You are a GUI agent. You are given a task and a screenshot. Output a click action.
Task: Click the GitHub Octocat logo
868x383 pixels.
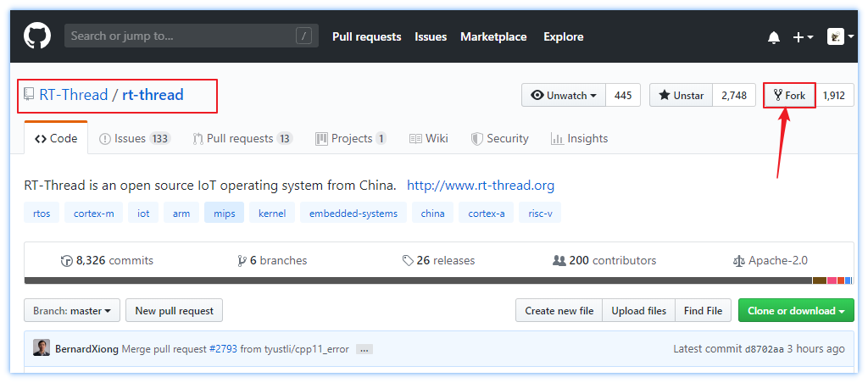37,36
